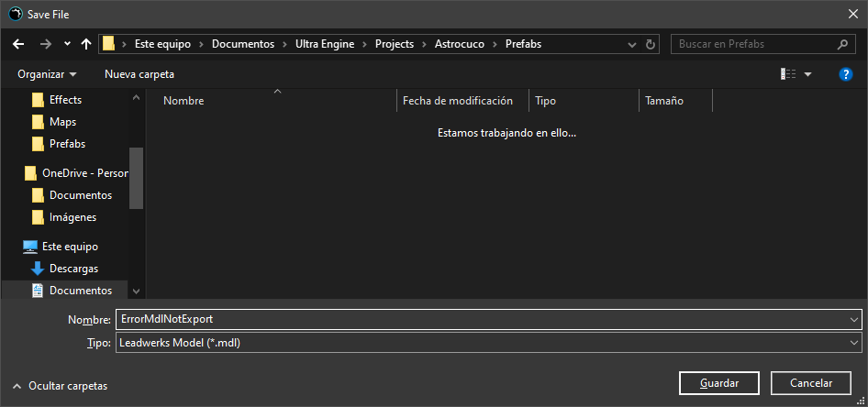Expand the Nombre filename dropdown arrow
This screenshot has height=407, width=868.
pos(855,319)
